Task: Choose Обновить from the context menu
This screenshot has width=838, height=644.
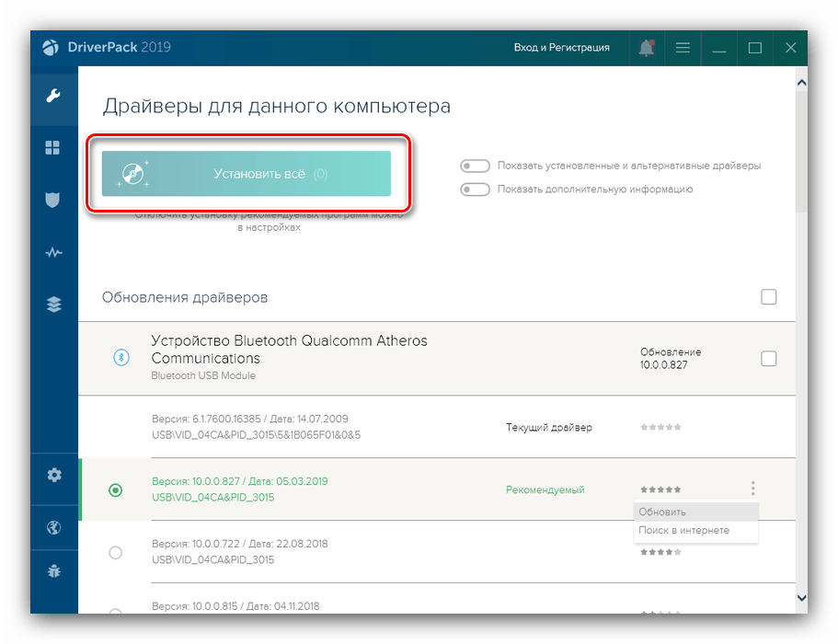Action: [x=662, y=512]
